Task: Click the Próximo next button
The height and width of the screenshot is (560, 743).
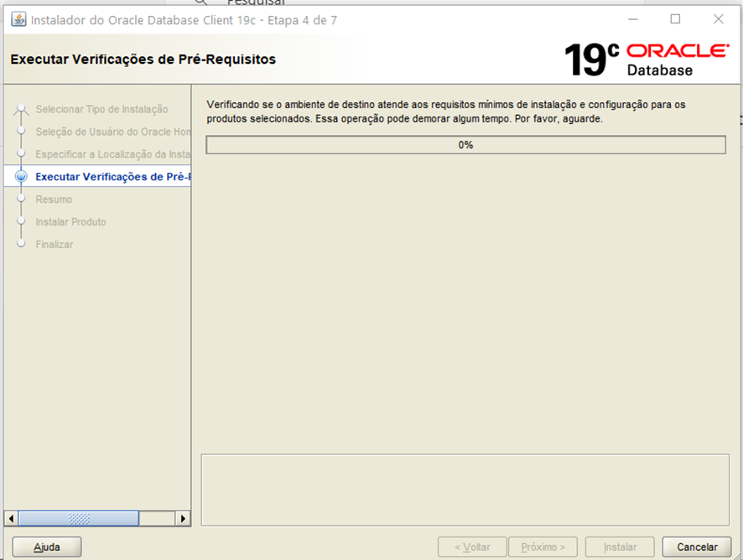Action: 543,547
